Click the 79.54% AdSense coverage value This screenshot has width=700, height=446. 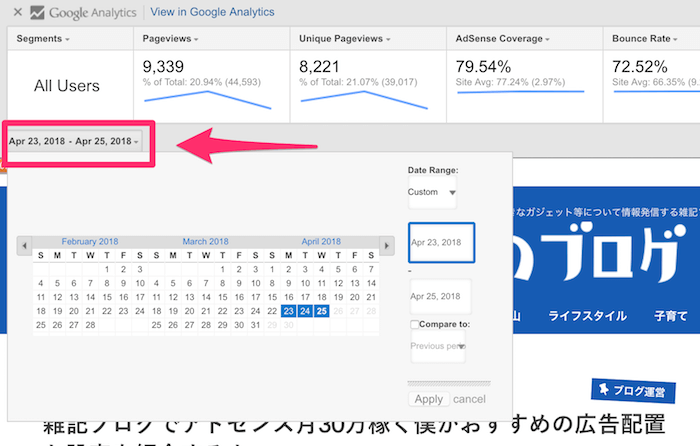click(x=483, y=67)
